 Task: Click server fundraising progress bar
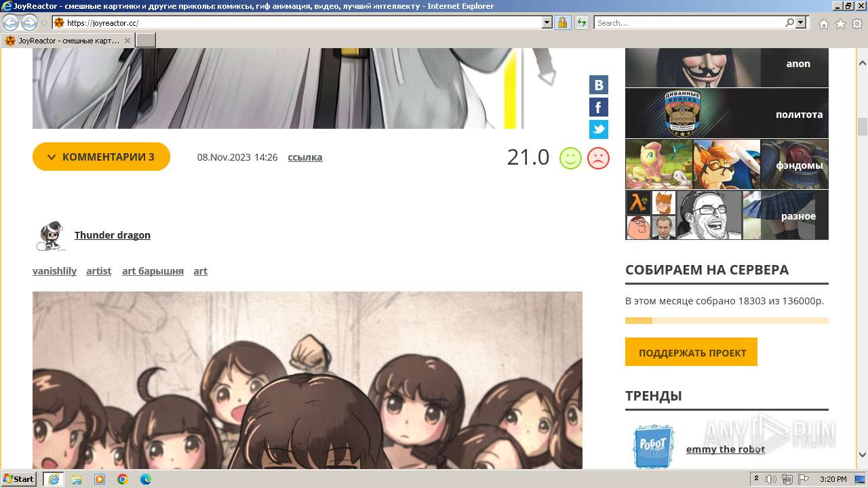pyautogui.click(x=727, y=321)
